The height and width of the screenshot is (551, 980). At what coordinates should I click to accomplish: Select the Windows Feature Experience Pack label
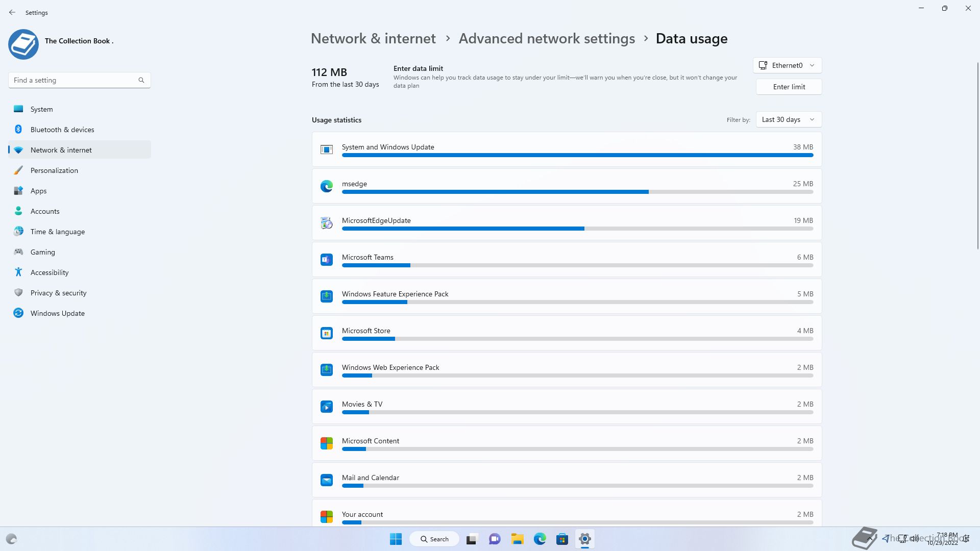coord(395,294)
